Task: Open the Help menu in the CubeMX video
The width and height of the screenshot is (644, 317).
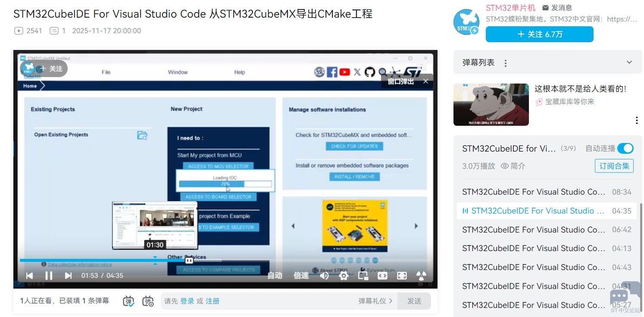Action: coord(240,72)
